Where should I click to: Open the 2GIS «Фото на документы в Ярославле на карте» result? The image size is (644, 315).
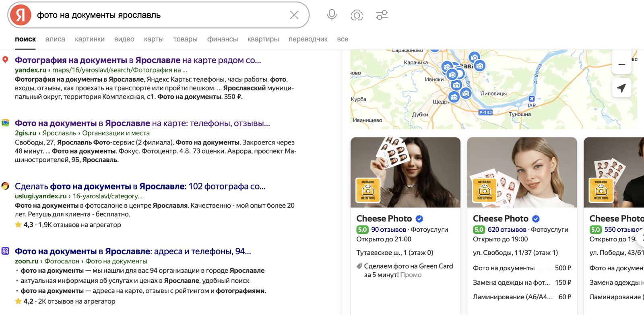(x=142, y=124)
